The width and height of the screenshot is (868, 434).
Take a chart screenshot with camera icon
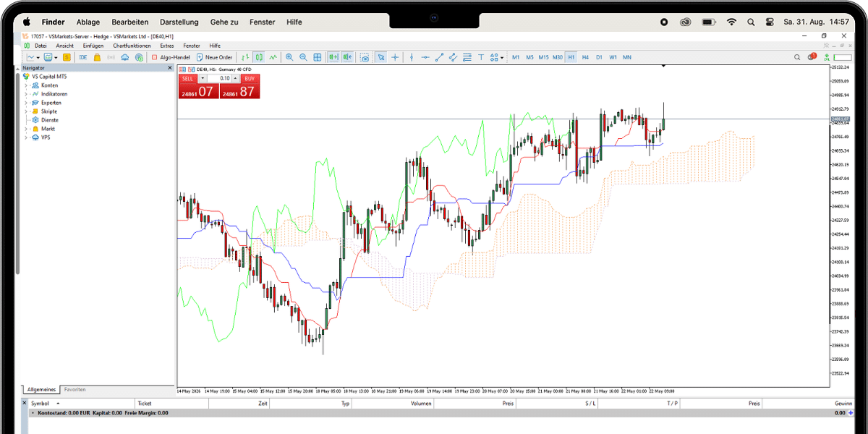(365, 57)
